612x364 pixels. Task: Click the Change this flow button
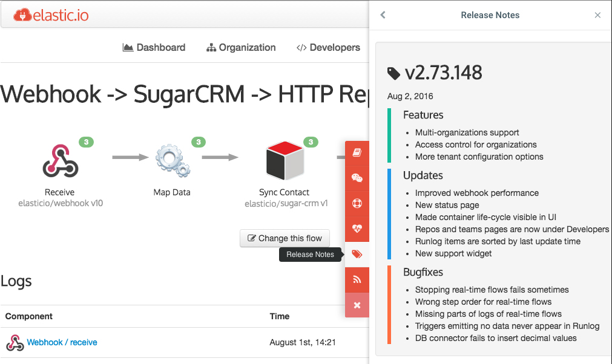point(285,238)
